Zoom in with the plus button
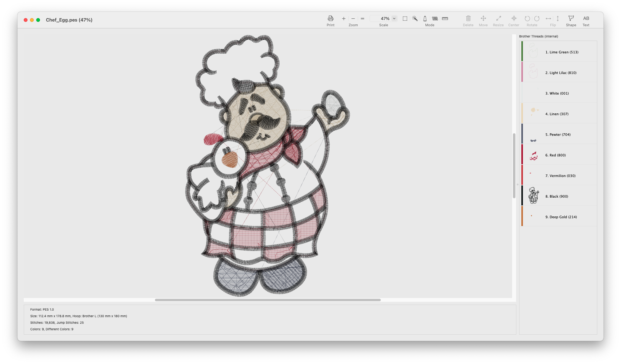Screen dimensions: 621x364 pos(344,18)
